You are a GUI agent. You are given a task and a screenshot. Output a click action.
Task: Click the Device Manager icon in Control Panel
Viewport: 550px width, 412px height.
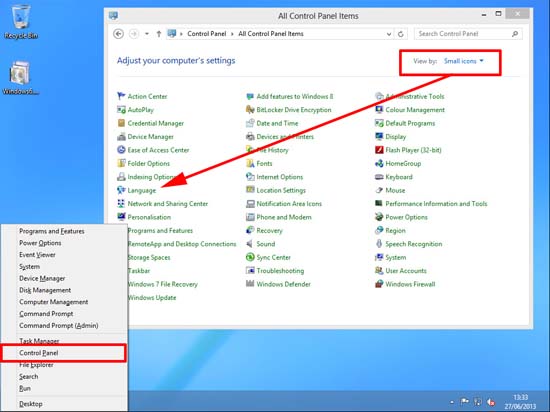tap(121, 136)
